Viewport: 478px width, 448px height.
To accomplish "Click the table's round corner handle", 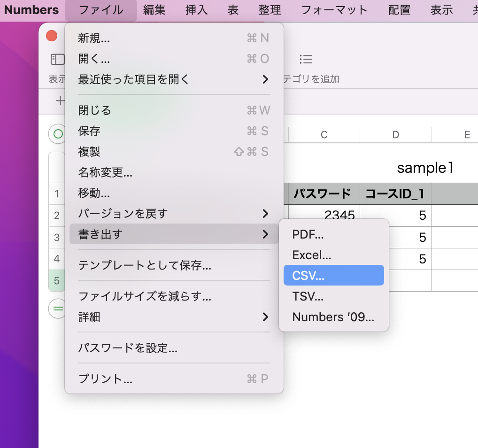I will (57, 134).
